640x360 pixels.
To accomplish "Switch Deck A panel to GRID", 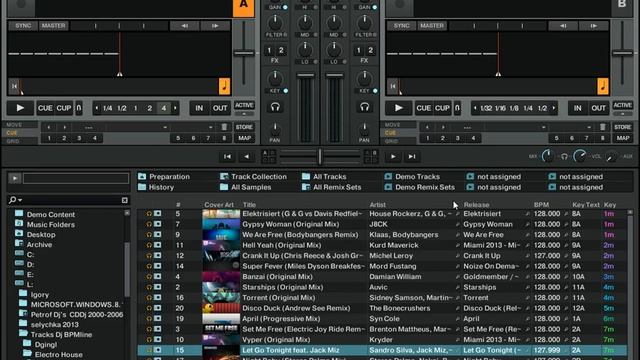I will 13,141.
